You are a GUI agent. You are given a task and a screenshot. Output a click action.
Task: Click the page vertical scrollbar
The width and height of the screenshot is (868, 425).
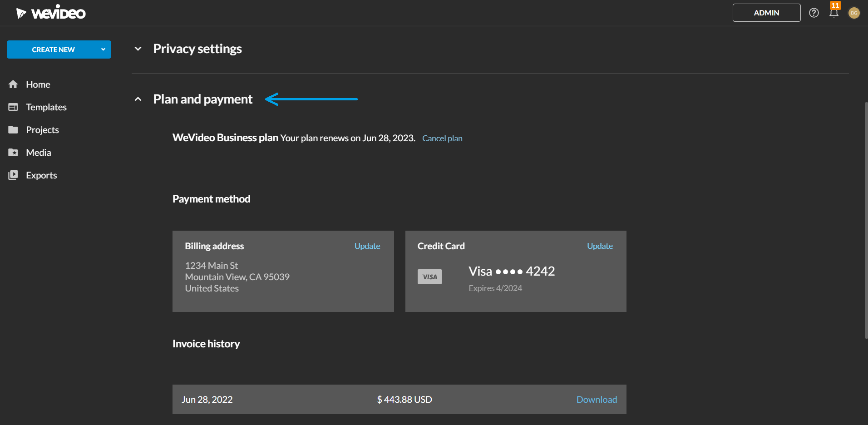point(866,220)
